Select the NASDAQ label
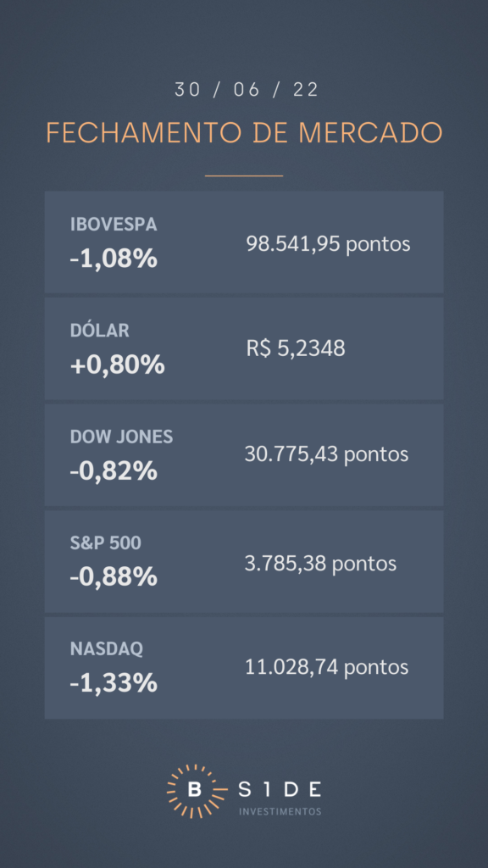The height and width of the screenshot is (868, 488). [x=107, y=648]
